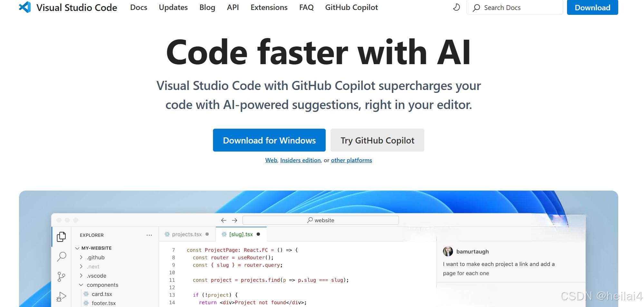Click the Visual Studio Code site title
This screenshot has width=644, height=307.
point(77,7)
